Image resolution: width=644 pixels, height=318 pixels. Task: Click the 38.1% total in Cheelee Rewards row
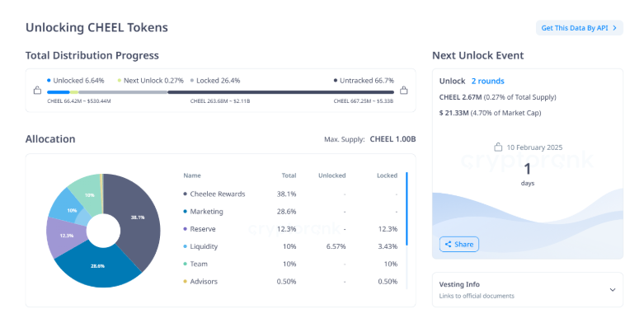(x=286, y=194)
